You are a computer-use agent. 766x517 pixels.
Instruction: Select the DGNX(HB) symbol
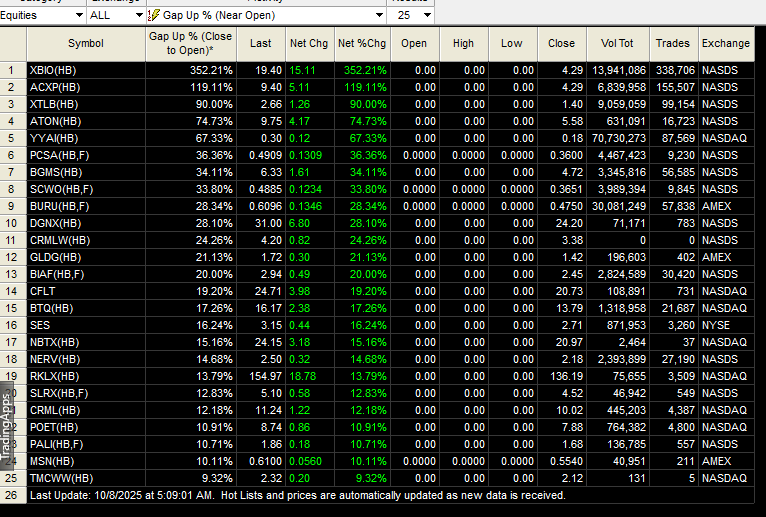[55, 223]
